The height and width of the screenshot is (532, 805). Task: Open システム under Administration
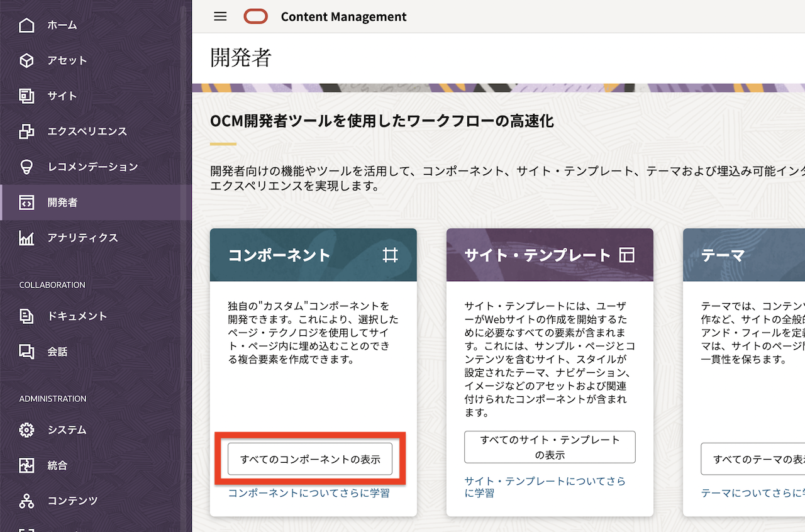click(x=96, y=430)
